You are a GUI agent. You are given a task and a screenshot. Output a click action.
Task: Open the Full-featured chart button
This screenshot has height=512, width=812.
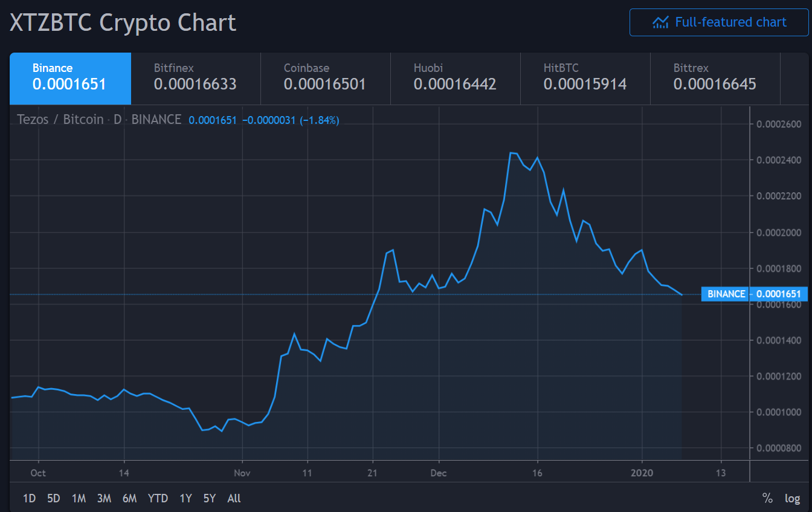pos(719,22)
